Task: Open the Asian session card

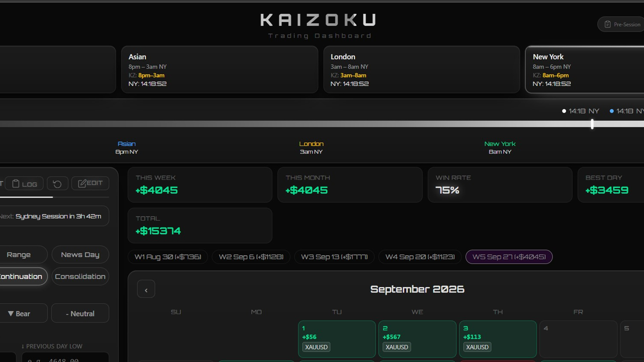Action: (x=220, y=70)
